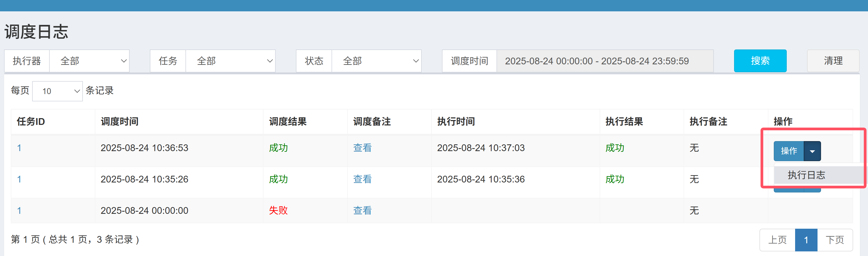
Task: Open the 状态 dropdown showing 全部
Action: [x=376, y=61]
